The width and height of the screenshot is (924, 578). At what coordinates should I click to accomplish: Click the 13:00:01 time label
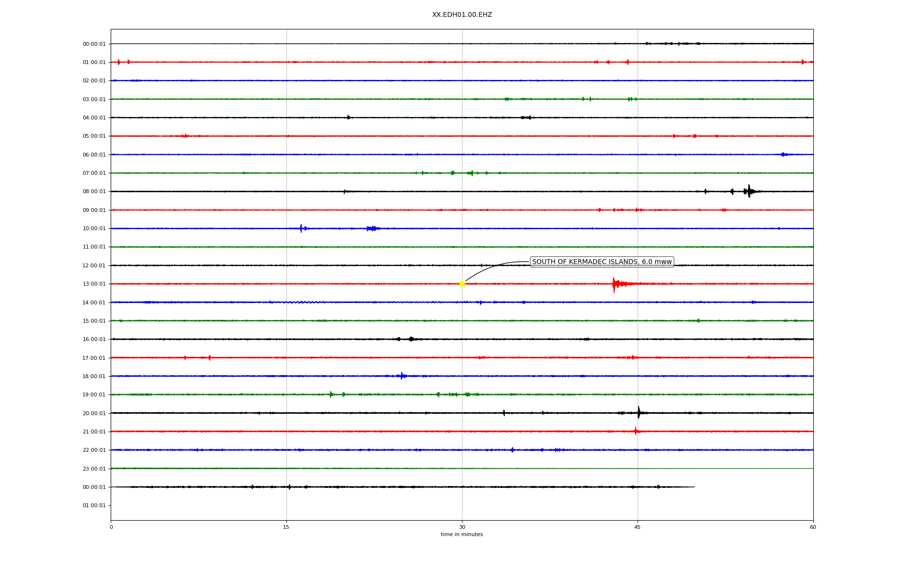coord(94,284)
